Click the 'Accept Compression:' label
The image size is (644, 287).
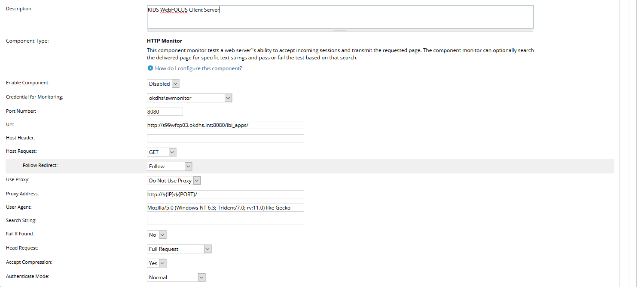coord(29,262)
